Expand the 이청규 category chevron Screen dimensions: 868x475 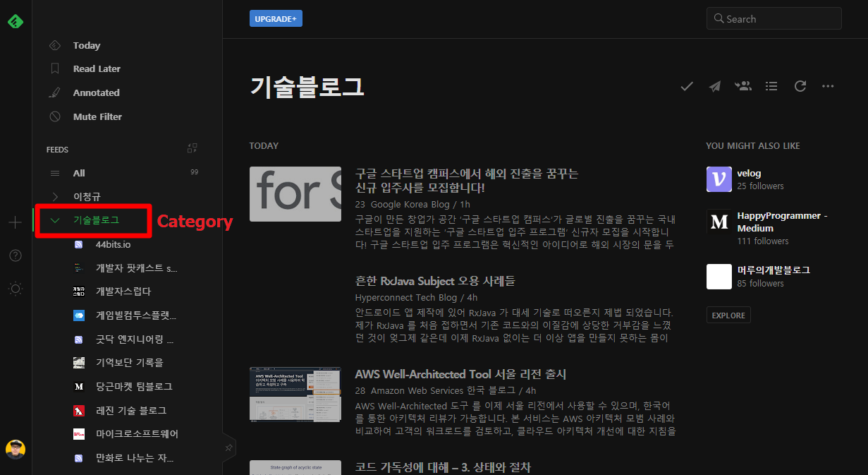(x=55, y=196)
